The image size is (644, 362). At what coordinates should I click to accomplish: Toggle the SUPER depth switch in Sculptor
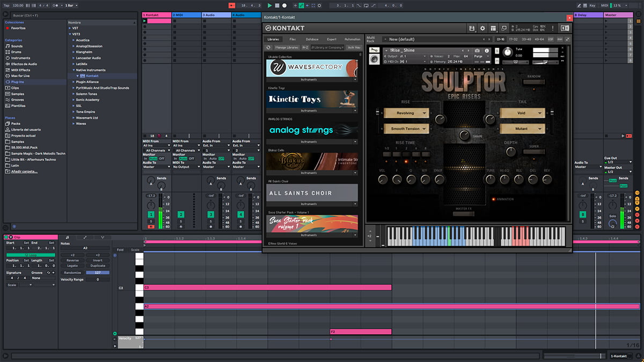534,152
